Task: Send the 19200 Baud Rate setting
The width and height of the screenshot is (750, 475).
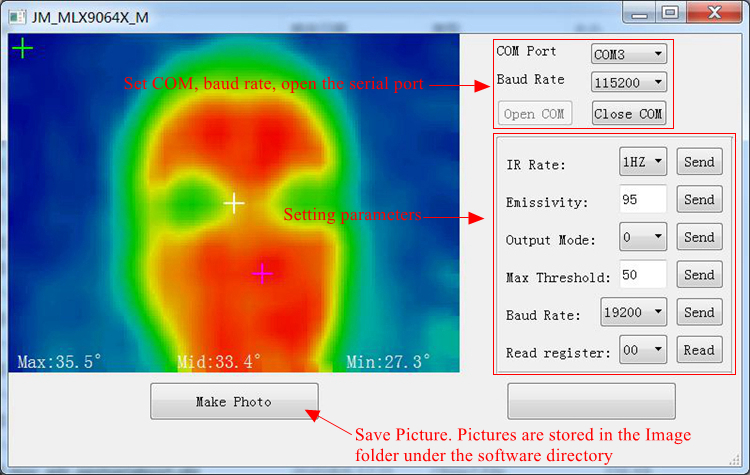Action: (x=699, y=312)
